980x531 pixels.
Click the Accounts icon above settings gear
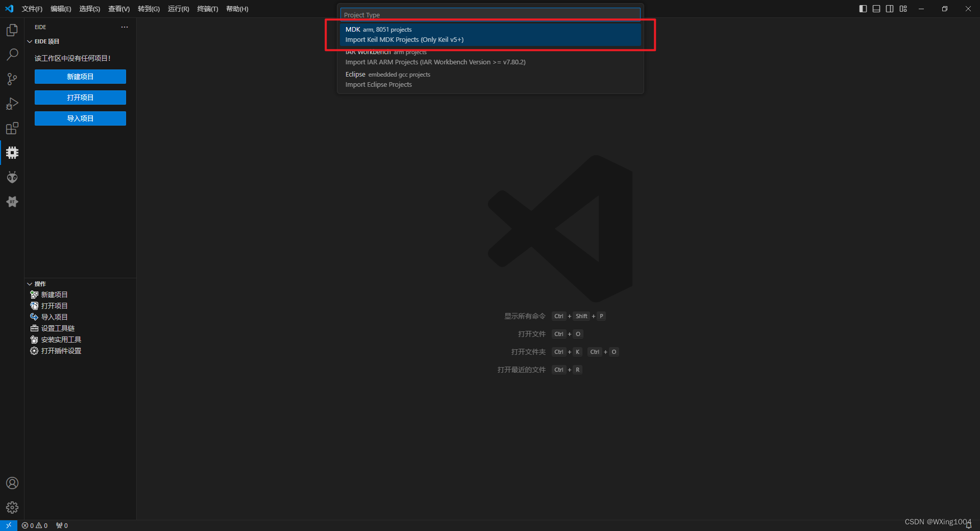[12, 483]
